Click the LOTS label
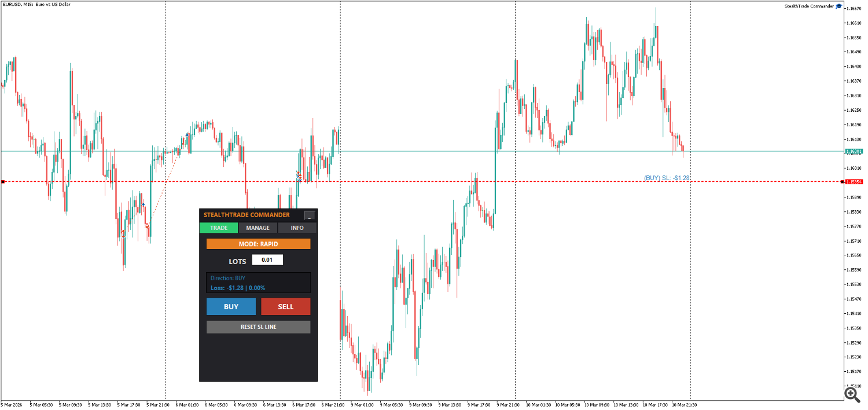Screen dimensions: 868x410 pyautogui.click(x=237, y=261)
